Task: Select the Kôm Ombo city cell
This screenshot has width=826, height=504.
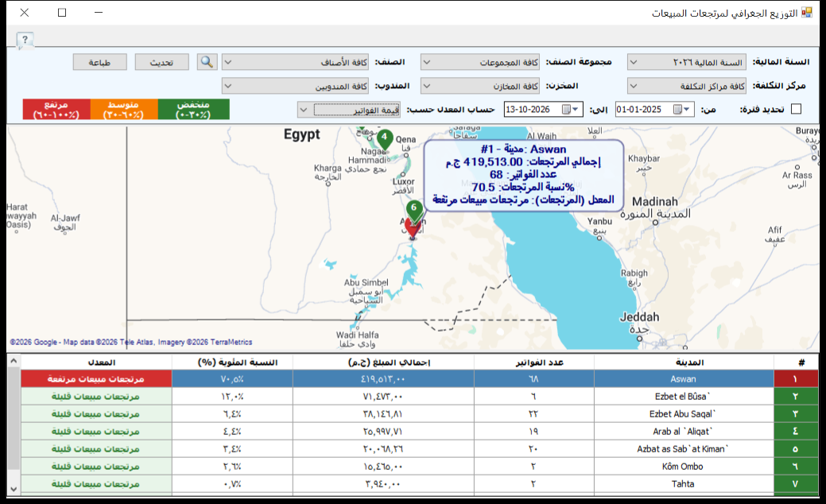Action: click(684, 467)
